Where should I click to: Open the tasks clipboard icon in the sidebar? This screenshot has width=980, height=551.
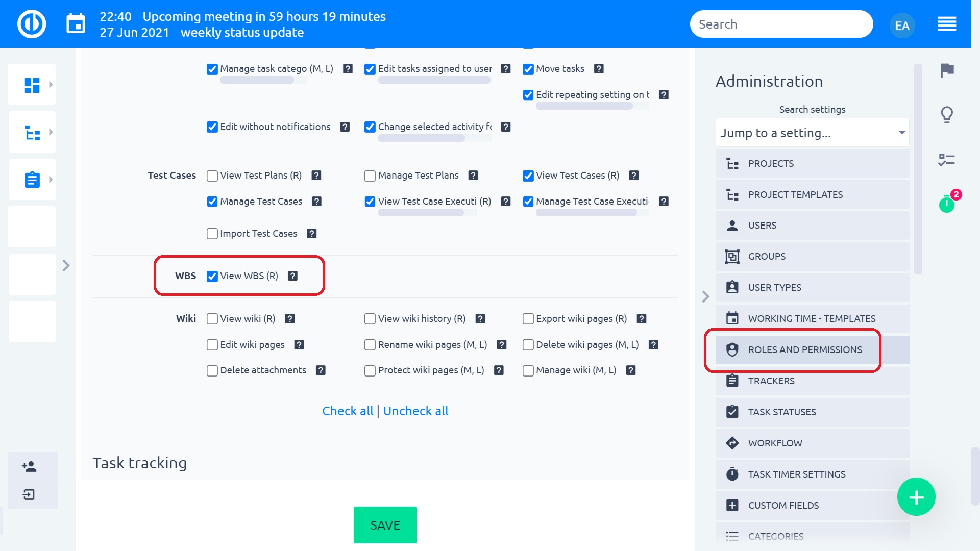point(32,179)
